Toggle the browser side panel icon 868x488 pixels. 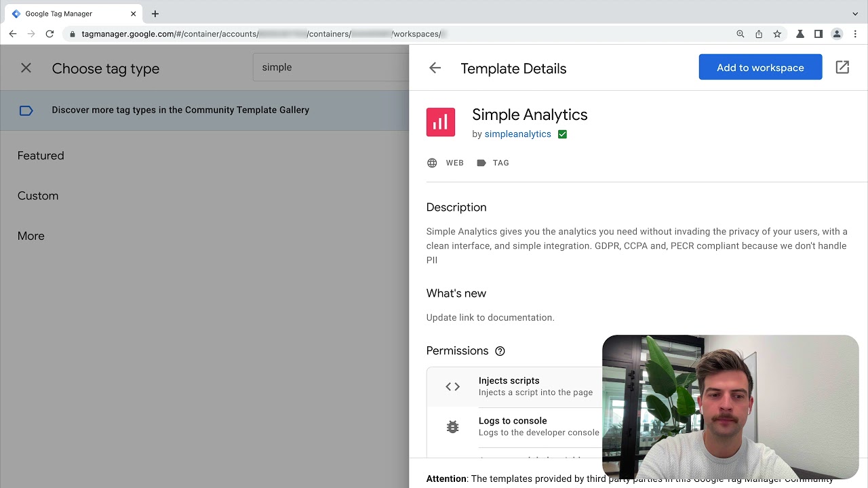pyautogui.click(x=818, y=34)
